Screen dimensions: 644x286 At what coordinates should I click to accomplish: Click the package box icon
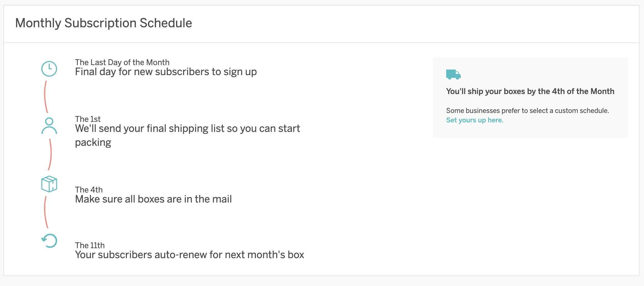coord(49,184)
